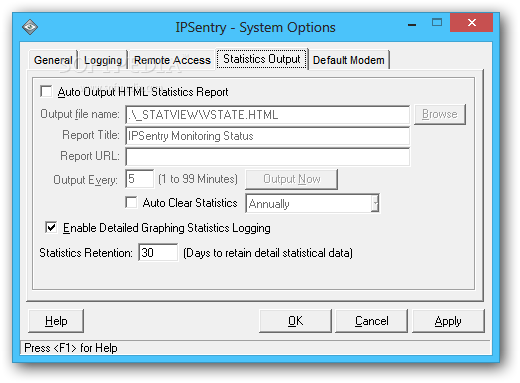This screenshot has width=520, height=383.
Task: Click the IPSentry app icon in title bar
Action: tap(30, 27)
